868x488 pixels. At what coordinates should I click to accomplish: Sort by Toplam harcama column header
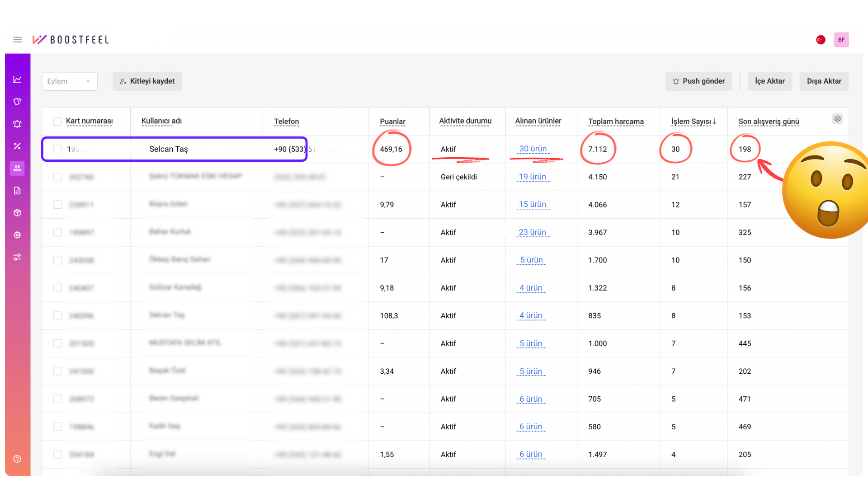click(x=616, y=122)
